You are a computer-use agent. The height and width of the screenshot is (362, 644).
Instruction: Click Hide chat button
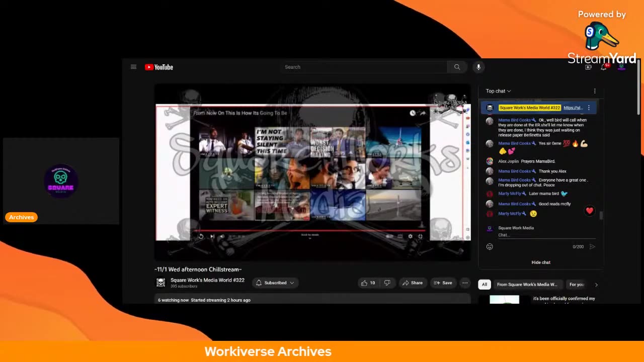pyautogui.click(x=541, y=262)
